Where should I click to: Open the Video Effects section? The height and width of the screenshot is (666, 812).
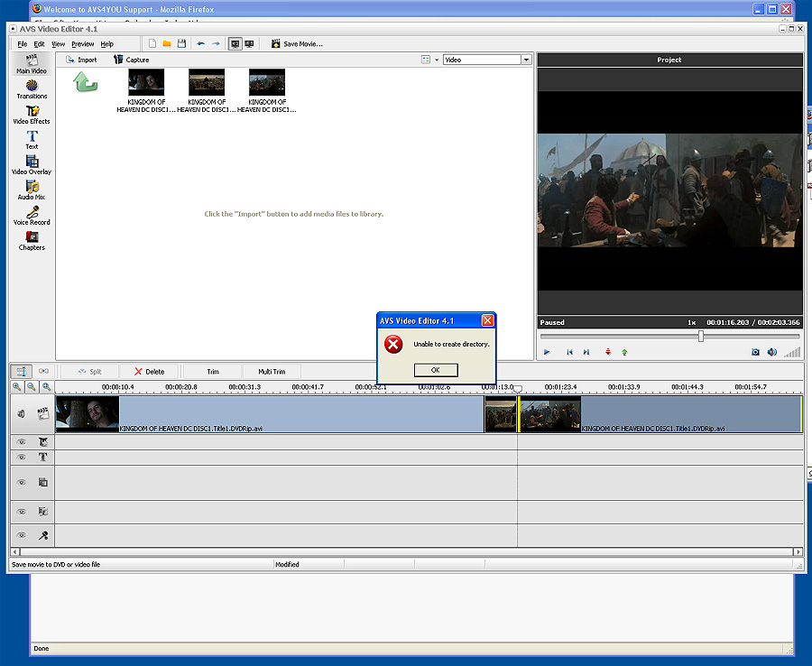(x=32, y=115)
